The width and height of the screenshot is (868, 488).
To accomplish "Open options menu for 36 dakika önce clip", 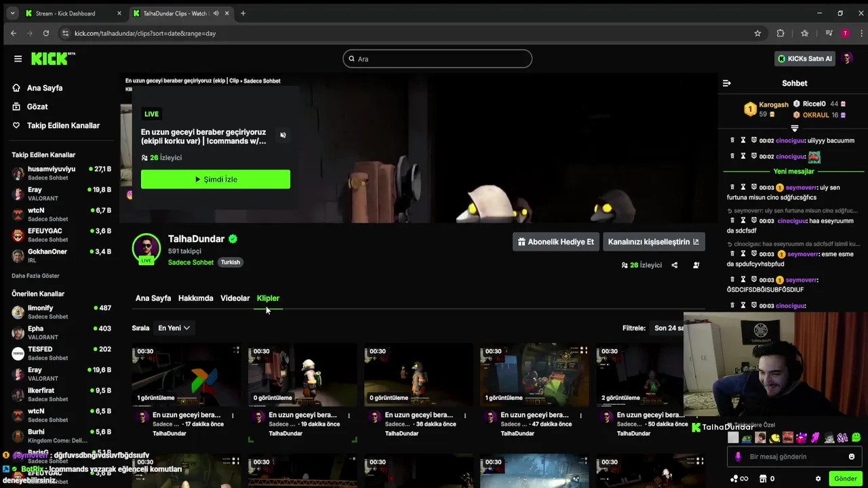I will [465, 415].
